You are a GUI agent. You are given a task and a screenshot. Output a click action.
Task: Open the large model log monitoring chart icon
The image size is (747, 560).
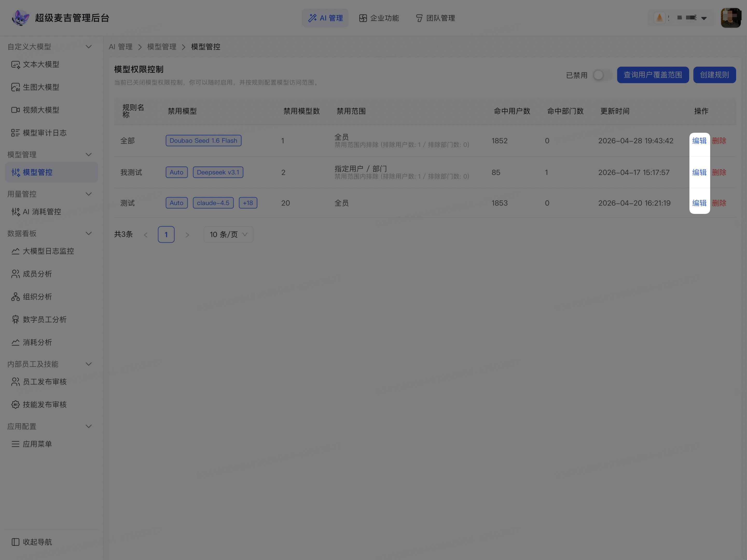tap(16, 251)
